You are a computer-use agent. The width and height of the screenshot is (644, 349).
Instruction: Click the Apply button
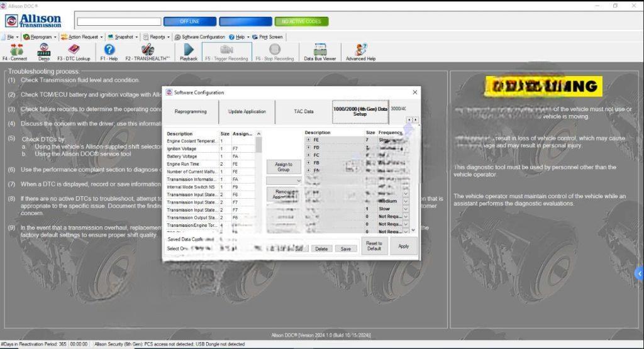pos(403,246)
